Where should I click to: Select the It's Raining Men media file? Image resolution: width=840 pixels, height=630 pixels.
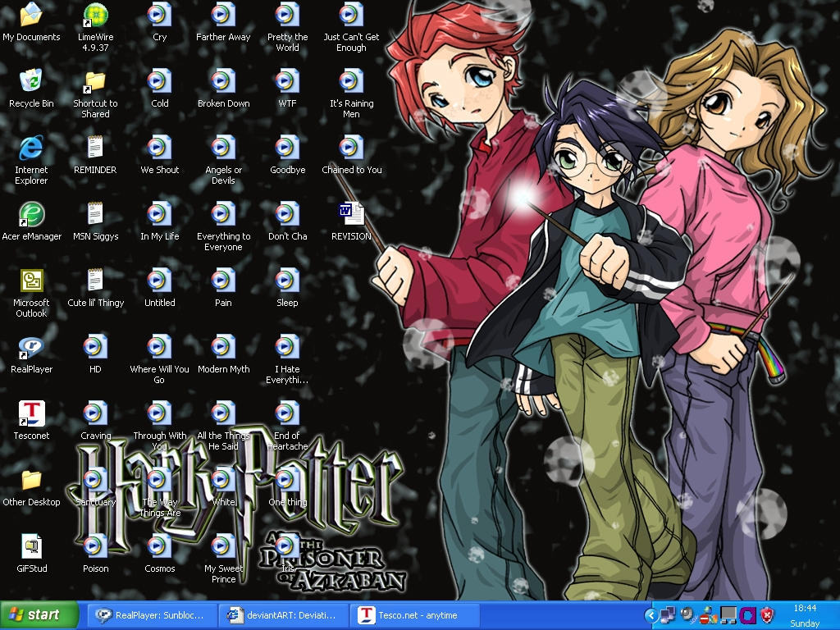[351, 81]
